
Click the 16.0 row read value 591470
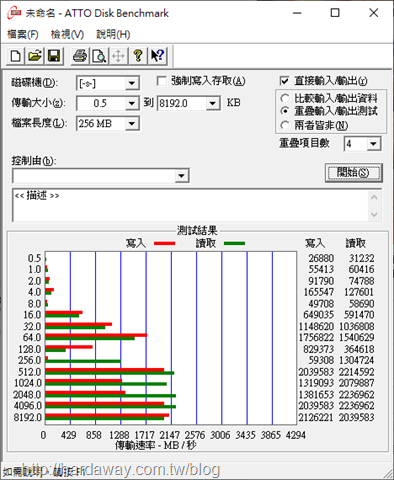coord(359,314)
